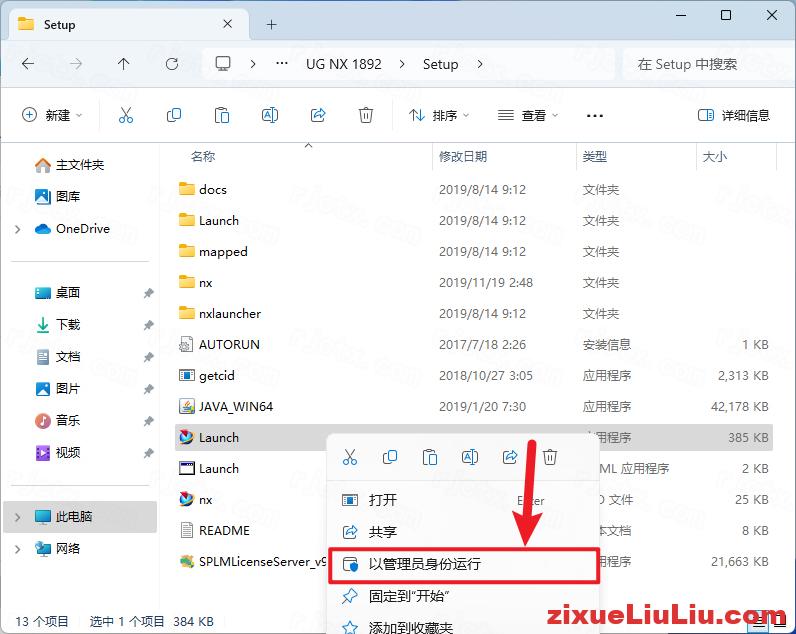Image resolution: width=796 pixels, height=634 pixels.
Task: Select the SPLMLicenseServer installer file
Action: coord(252,561)
